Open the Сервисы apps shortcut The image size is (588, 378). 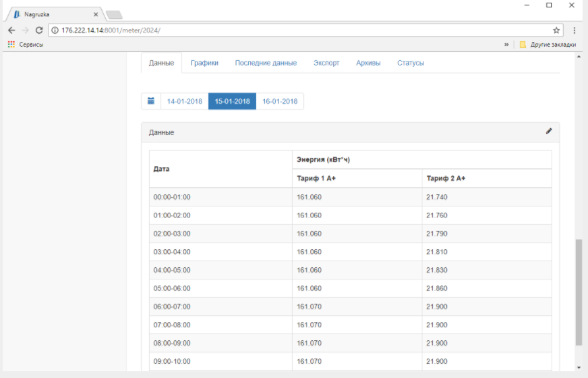pos(26,45)
